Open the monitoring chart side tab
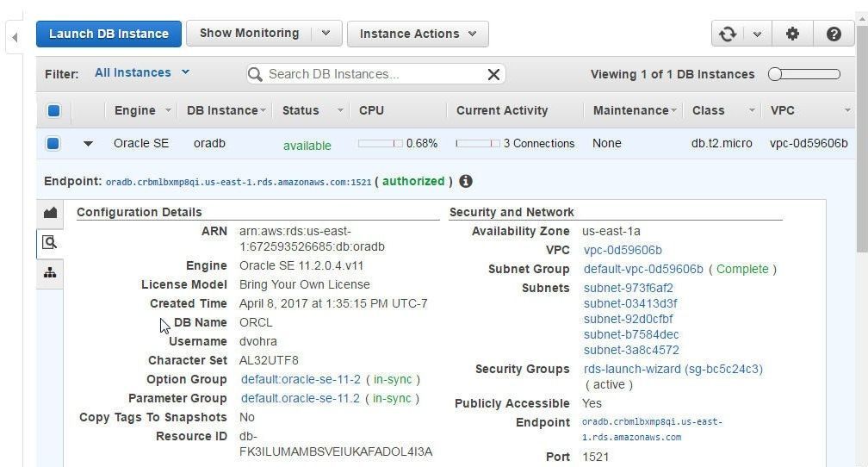Image resolution: width=868 pixels, height=467 pixels. (50, 212)
